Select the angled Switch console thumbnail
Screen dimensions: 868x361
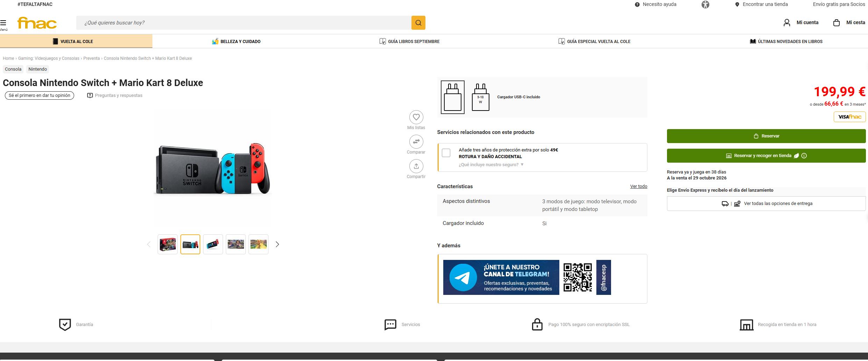(x=213, y=244)
